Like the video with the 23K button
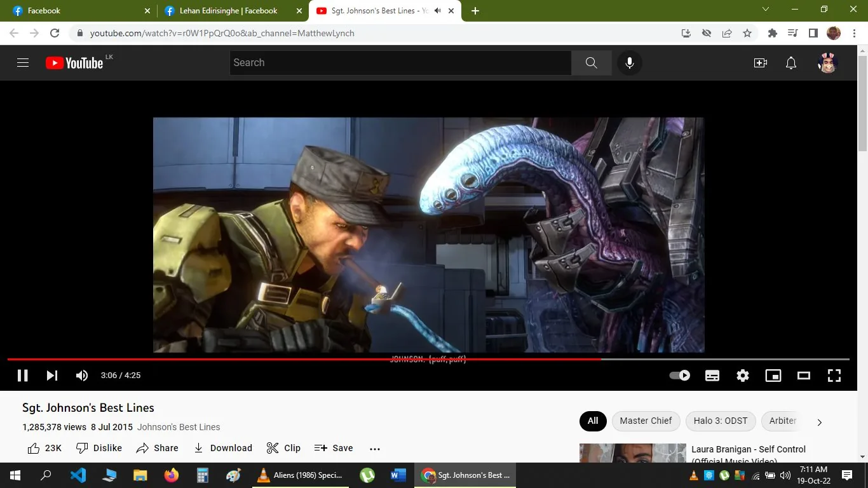868x488 pixels. pos(43,448)
